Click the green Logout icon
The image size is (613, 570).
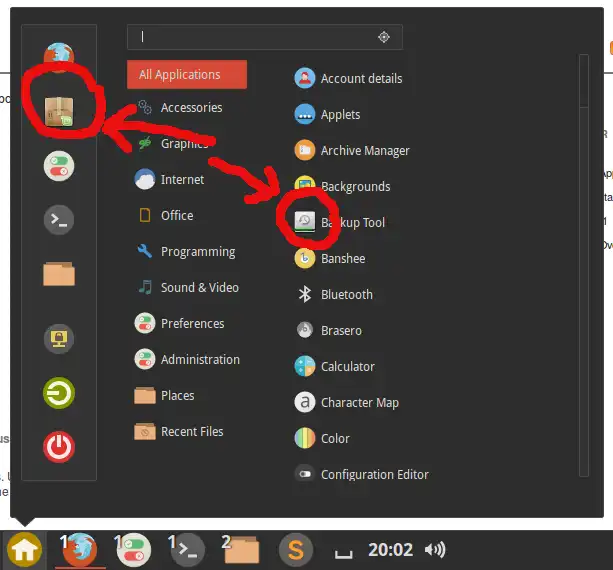pos(59,393)
